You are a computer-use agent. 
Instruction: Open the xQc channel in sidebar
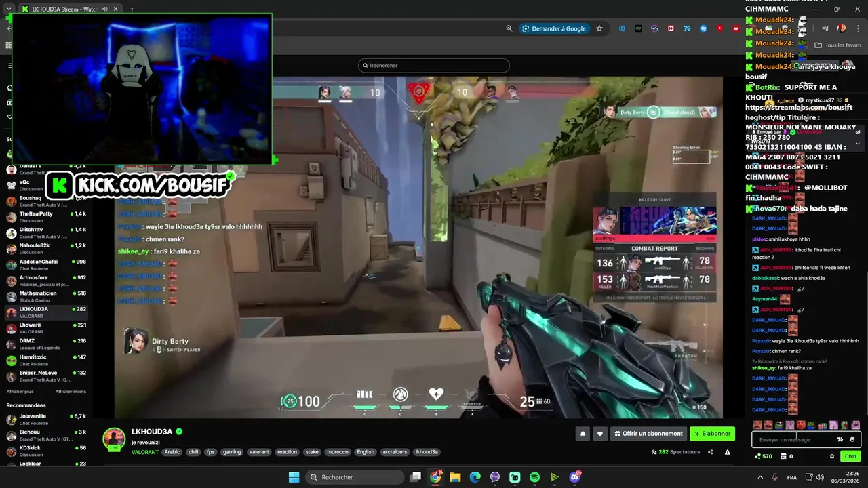pos(46,185)
